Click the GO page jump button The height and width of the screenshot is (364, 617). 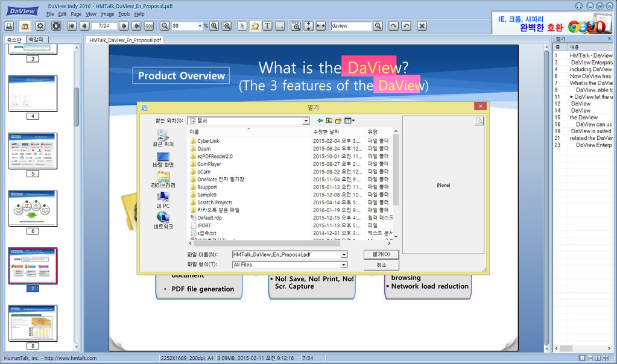(149, 26)
